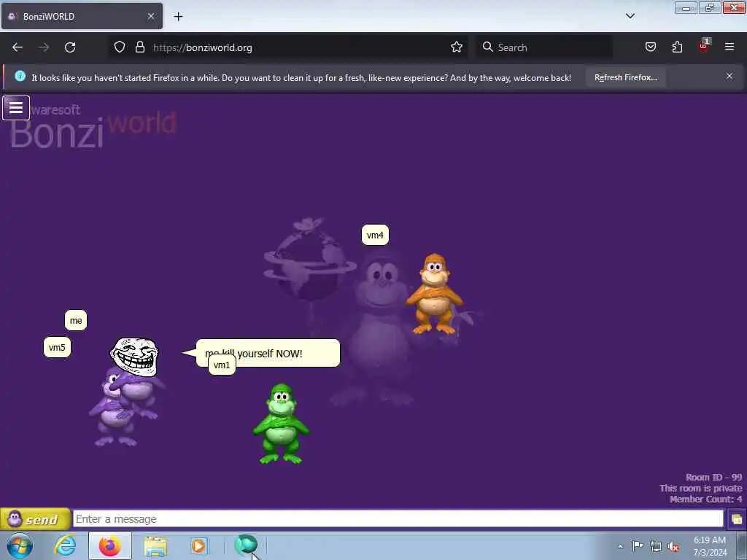Focus the Firefox Search box

[544, 47]
